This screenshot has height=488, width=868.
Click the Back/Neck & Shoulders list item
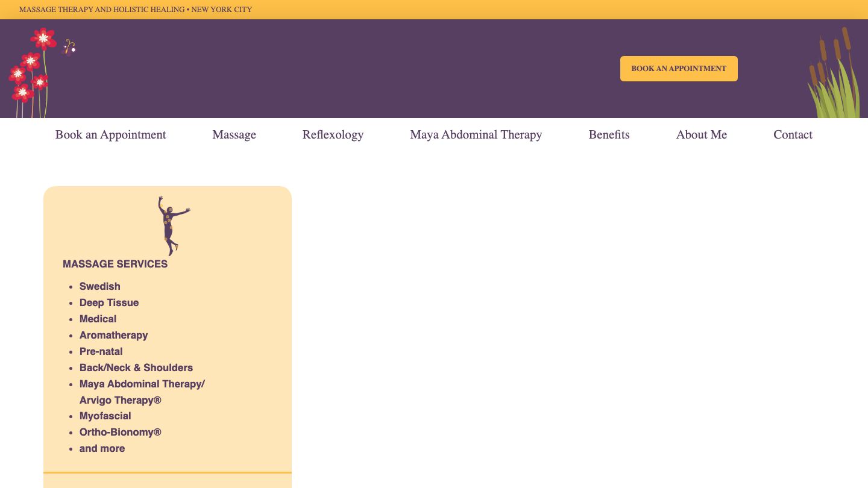click(136, 368)
